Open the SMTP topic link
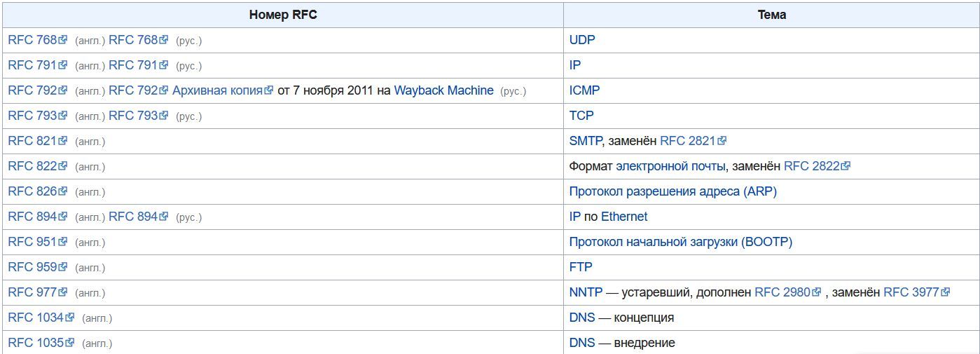This screenshot has width=980, height=354. point(585,141)
